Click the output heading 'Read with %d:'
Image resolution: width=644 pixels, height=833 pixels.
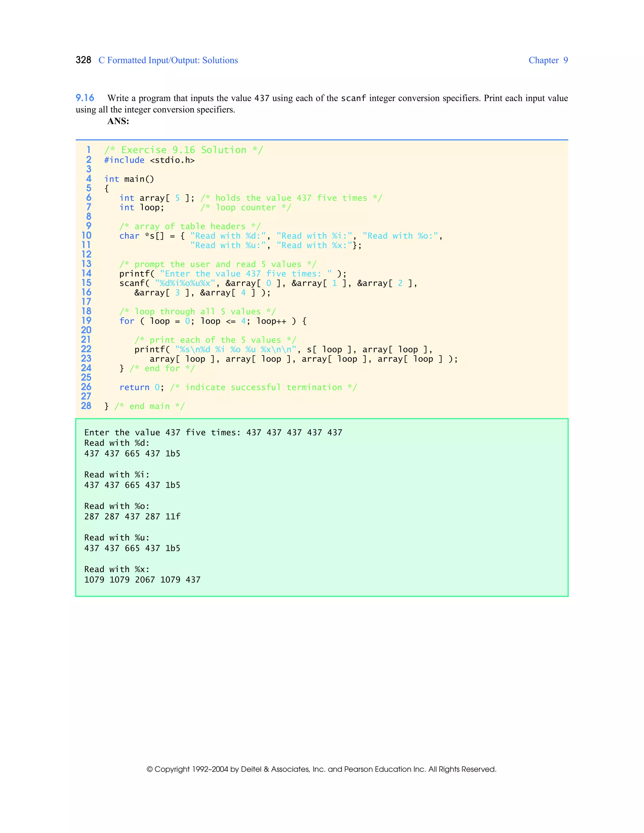pyautogui.click(x=117, y=443)
